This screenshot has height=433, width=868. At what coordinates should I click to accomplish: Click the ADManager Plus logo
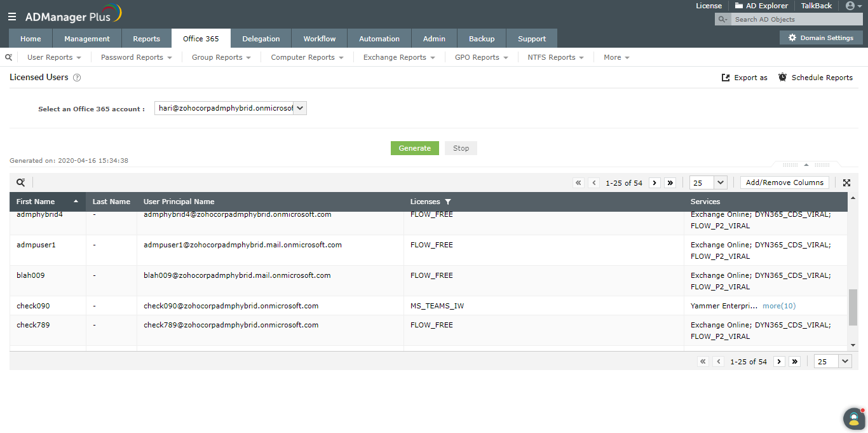point(73,14)
